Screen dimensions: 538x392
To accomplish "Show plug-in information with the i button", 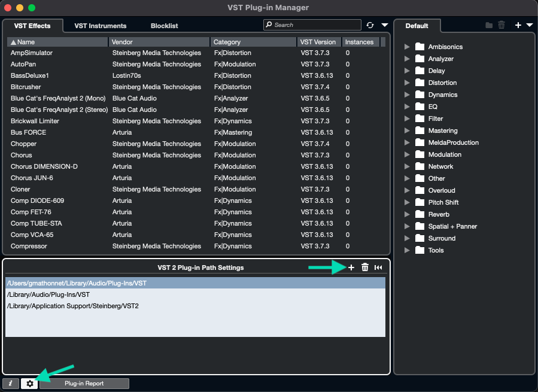I will click(10, 384).
